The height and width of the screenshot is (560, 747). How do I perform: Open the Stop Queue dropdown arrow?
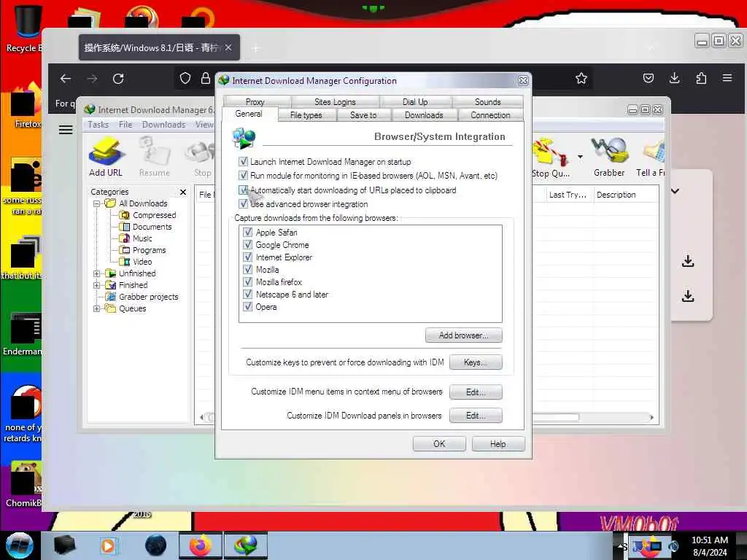coord(580,157)
